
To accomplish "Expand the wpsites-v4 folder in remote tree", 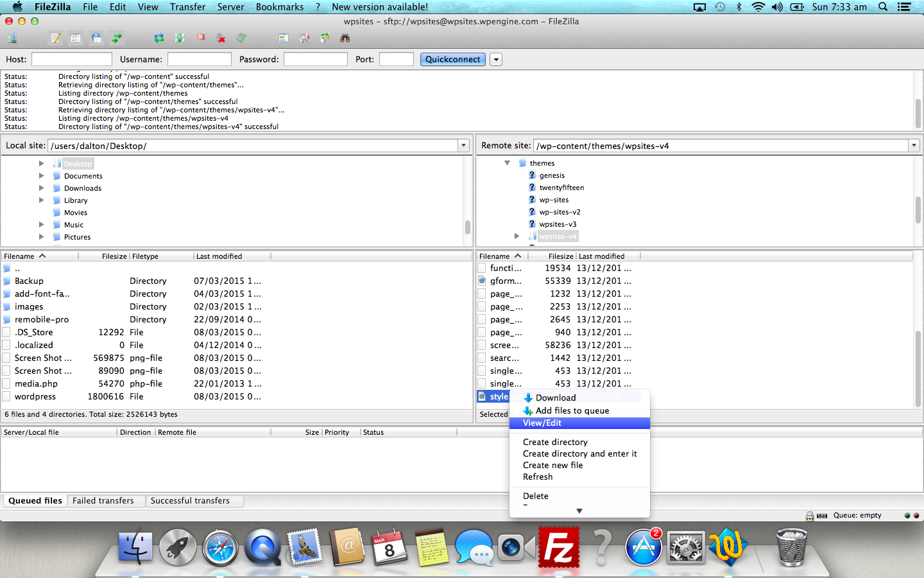I will coord(517,236).
